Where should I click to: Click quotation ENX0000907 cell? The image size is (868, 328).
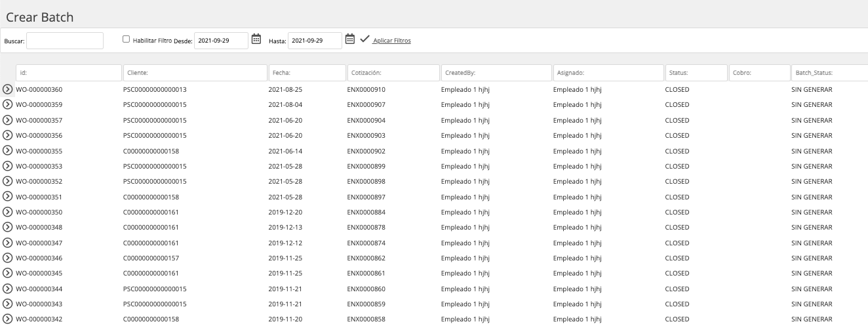(x=366, y=104)
